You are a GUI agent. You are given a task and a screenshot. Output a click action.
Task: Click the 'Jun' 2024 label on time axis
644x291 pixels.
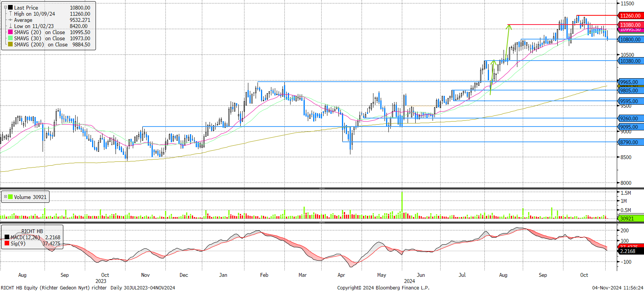(421, 275)
